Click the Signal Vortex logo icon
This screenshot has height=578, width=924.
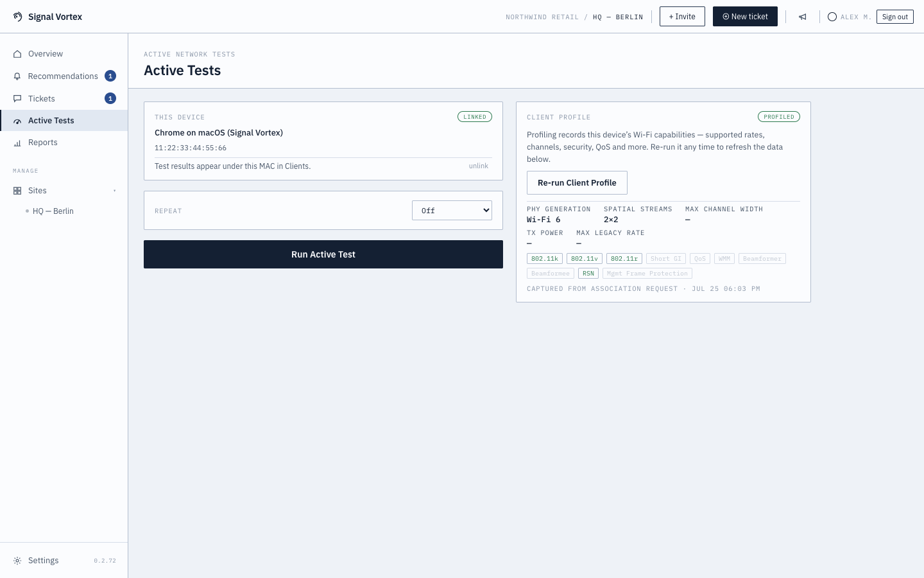[17, 17]
